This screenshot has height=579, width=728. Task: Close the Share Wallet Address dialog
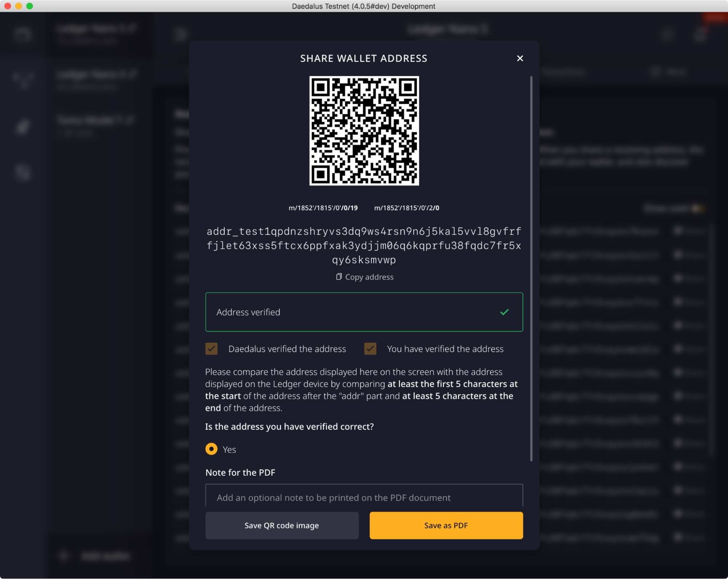pyautogui.click(x=520, y=58)
